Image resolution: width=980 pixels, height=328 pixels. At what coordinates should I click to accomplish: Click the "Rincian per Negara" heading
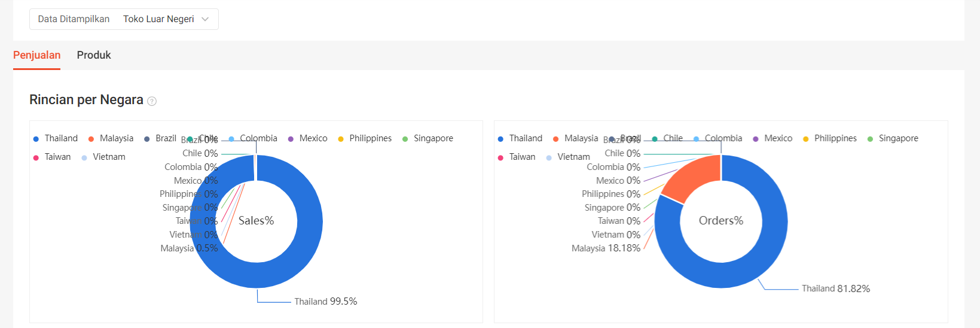point(86,100)
